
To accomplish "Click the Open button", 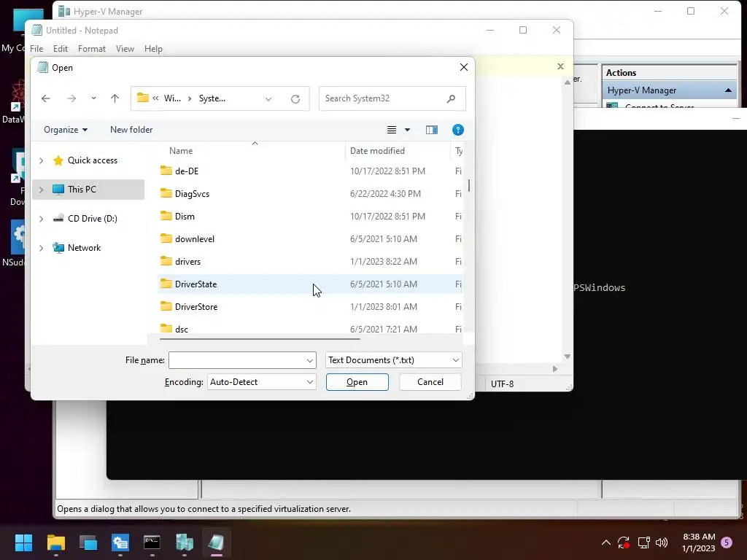I will click(x=357, y=382).
